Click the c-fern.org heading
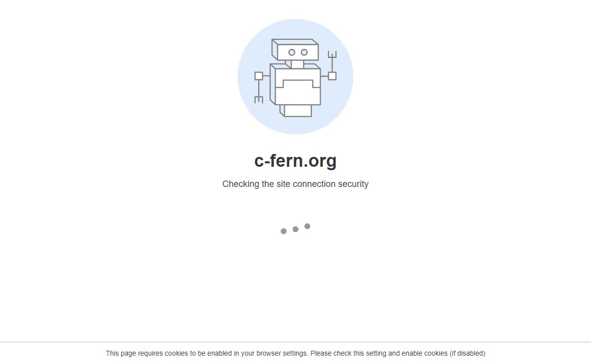 click(295, 160)
